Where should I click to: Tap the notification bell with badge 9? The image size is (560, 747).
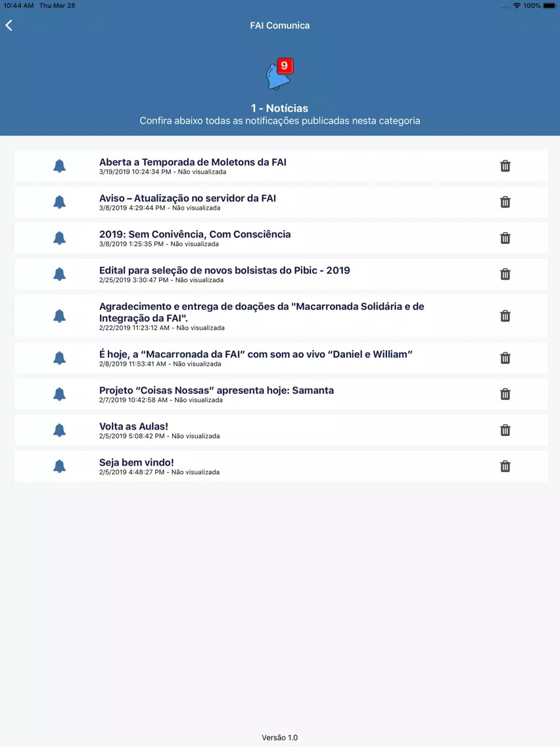(279, 75)
